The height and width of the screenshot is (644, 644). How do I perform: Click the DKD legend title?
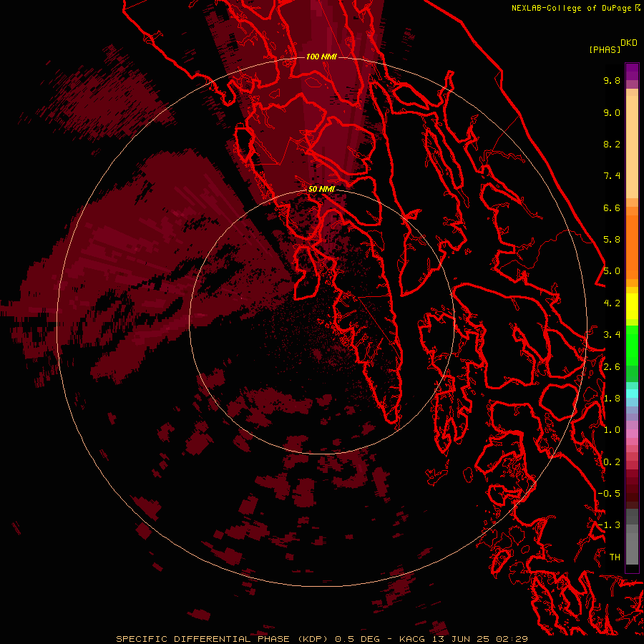(x=629, y=43)
